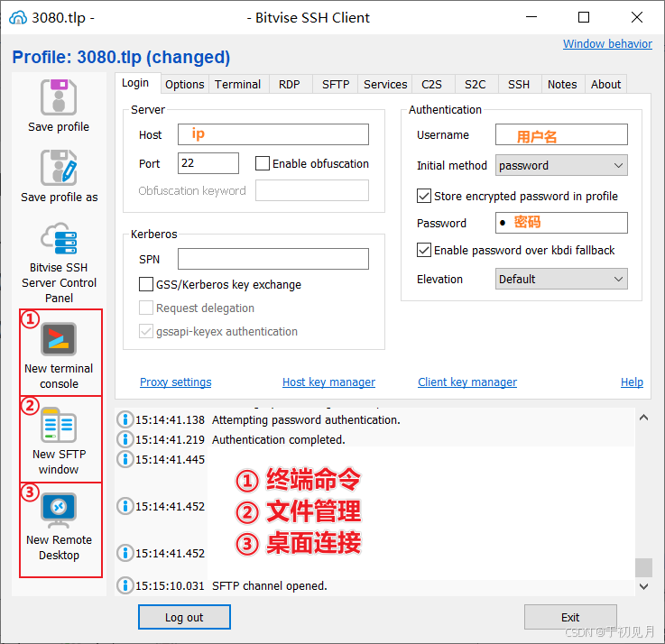Click the Password input field
665x644 pixels.
(561, 223)
